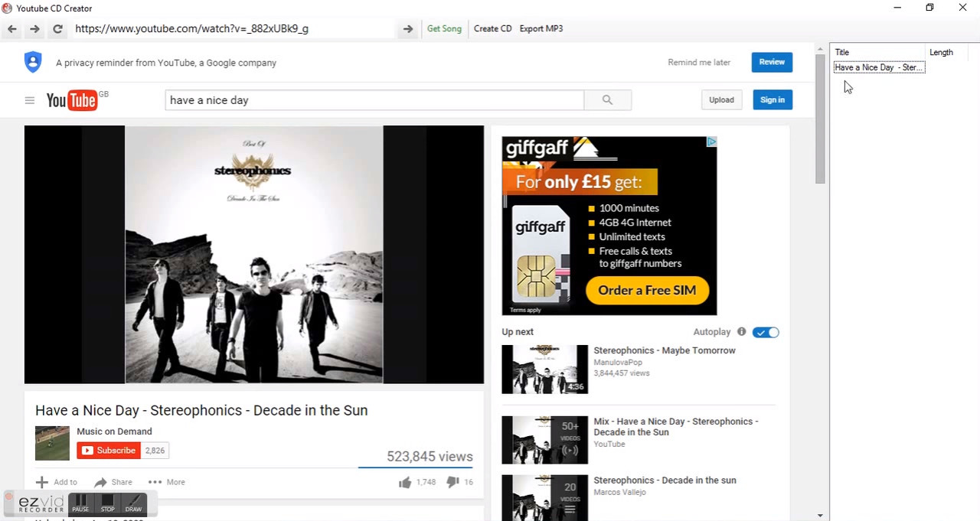Open the More actions menu below video
This screenshot has height=521, width=980.
coord(166,482)
